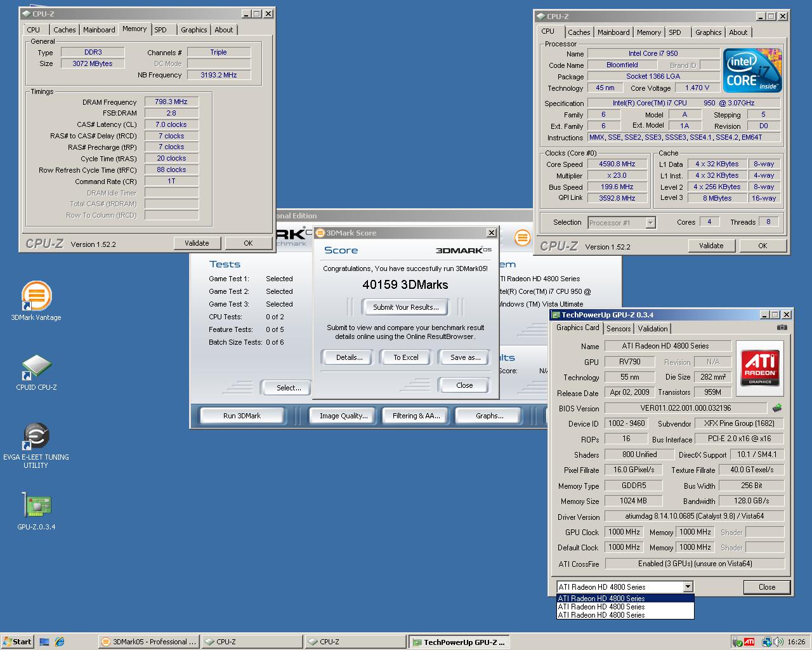Open the Start menu
The width and height of the screenshot is (812, 650).
coord(17,642)
